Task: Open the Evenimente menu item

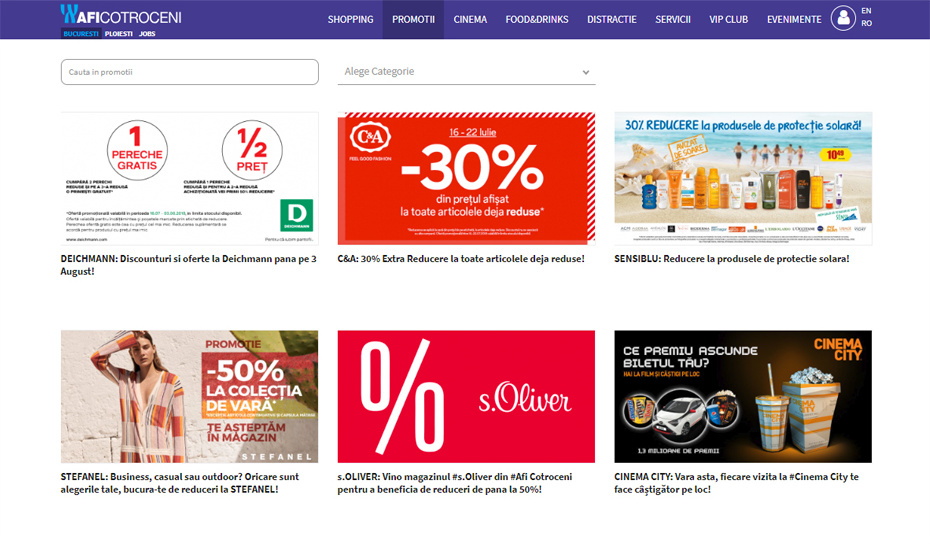Action: point(794,19)
